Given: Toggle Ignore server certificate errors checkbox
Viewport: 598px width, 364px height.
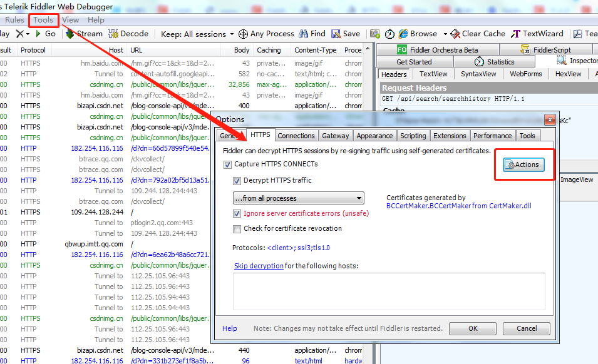Looking at the screenshot, I should 237,214.
